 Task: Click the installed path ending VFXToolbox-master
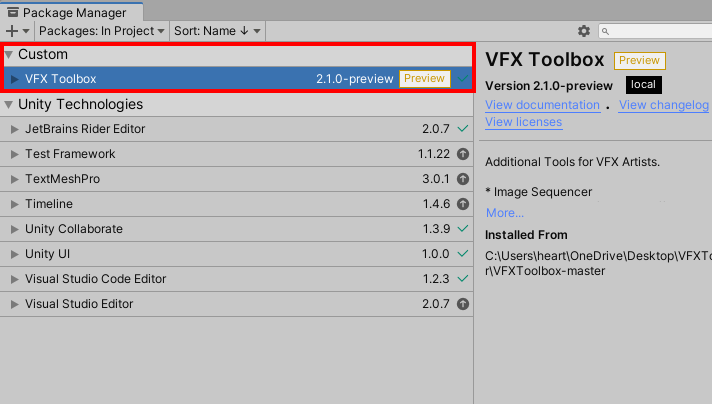(598, 264)
